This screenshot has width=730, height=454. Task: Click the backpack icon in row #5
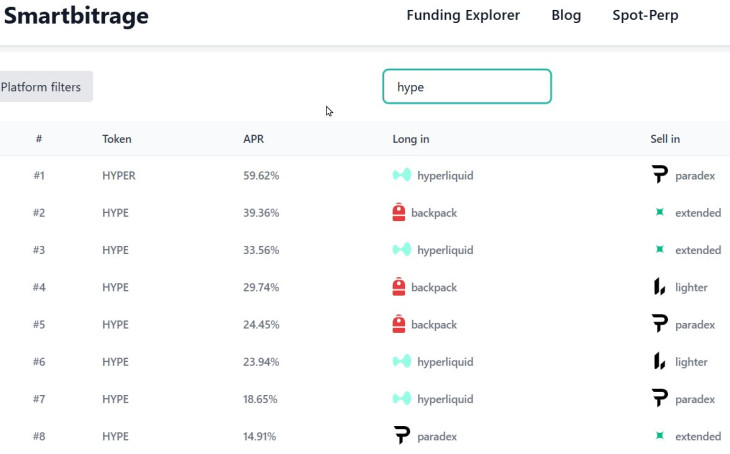pyautogui.click(x=399, y=324)
